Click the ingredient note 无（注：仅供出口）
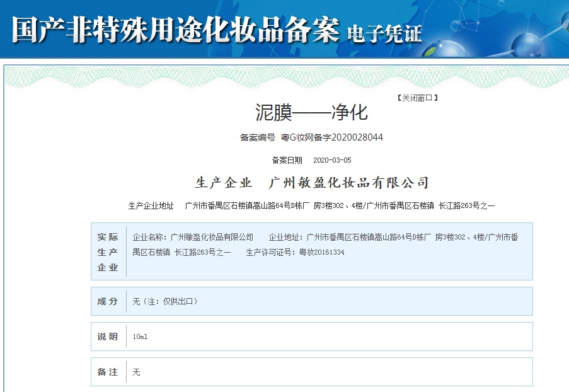The height and width of the screenshot is (392, 569). (165, 301)
